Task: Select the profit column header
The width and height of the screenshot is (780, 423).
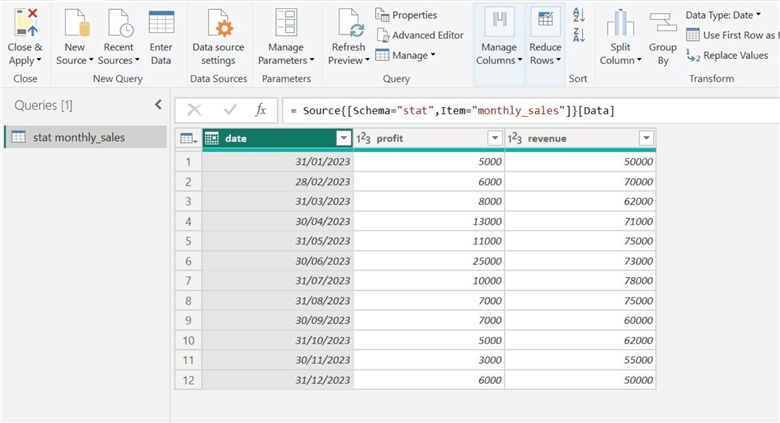Action: pyautogui.click(x=420, y=139)
